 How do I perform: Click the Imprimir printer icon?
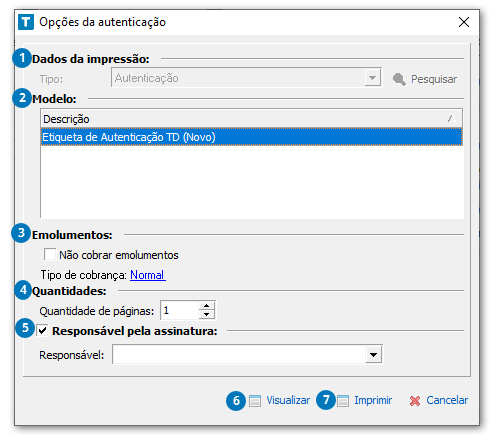[343, 401]
